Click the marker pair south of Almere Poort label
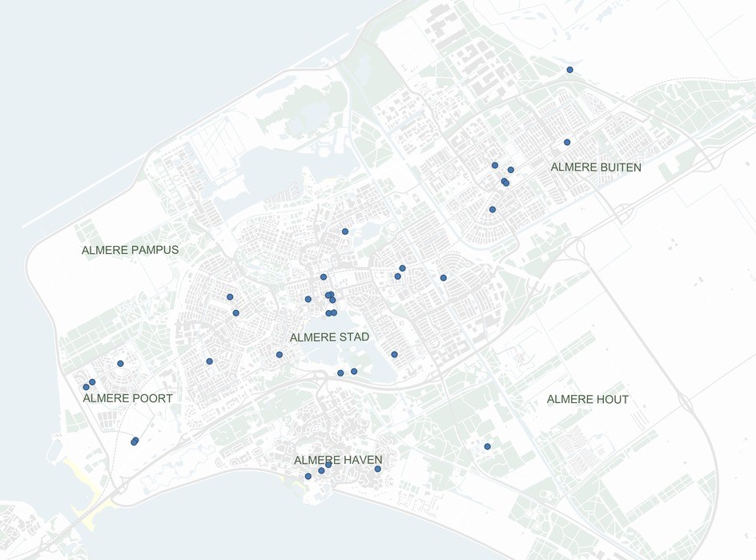This screenshot has height=560, width=756. click(135, 441)
